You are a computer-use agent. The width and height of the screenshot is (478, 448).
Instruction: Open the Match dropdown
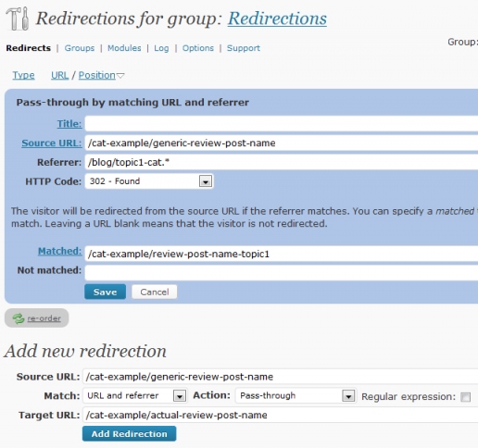point(134,395)
